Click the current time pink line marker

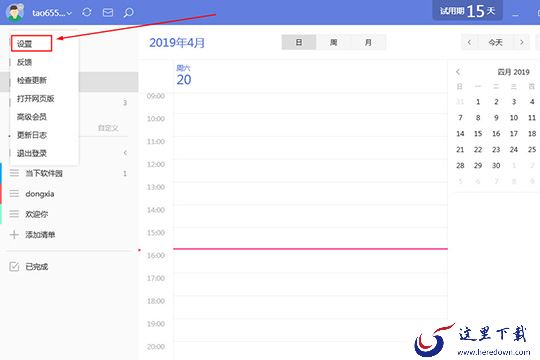coord(311,248)
